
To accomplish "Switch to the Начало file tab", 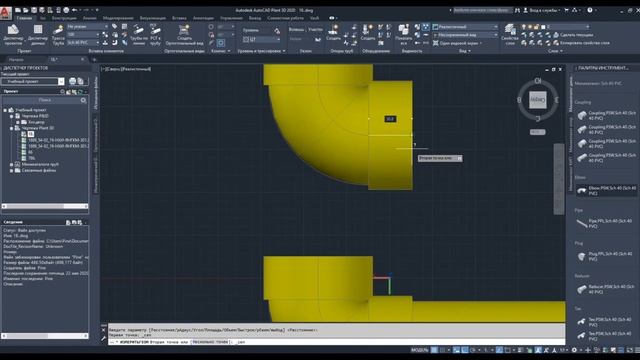I will [x=16, y=60].
